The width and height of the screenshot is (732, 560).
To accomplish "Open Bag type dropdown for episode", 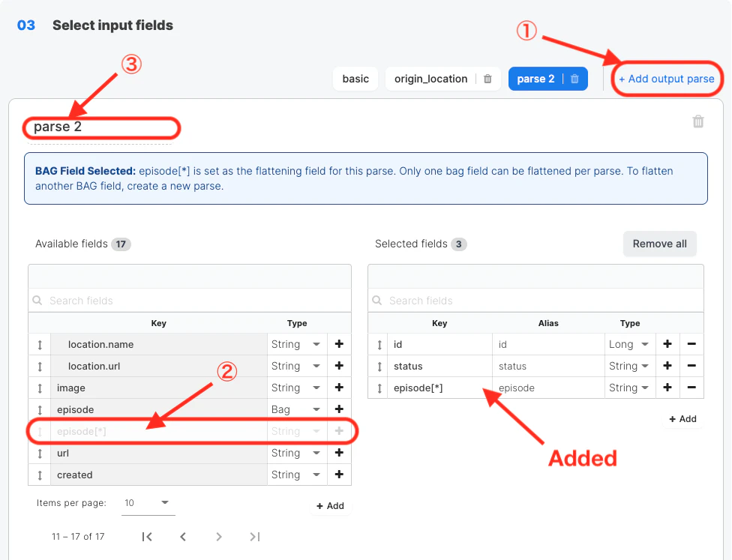I will [296, 409].
